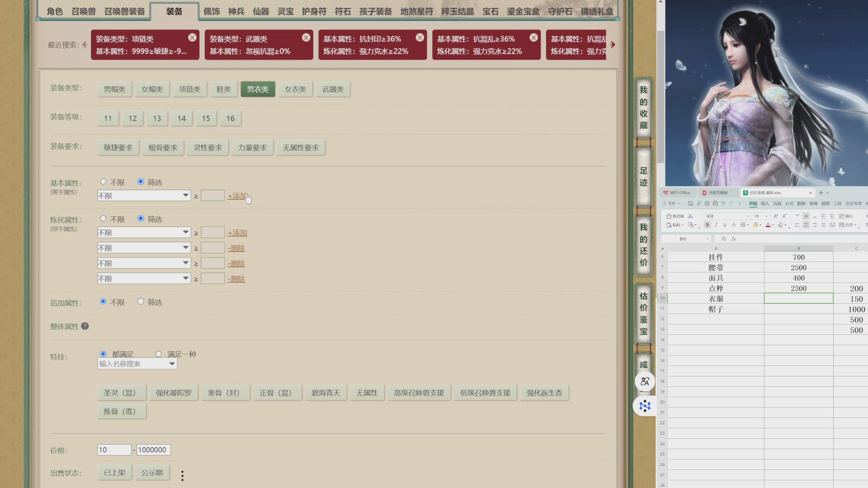868x488 pixels.
Task: Click WPS strikethrough icon
Action: tap(734, 225)
